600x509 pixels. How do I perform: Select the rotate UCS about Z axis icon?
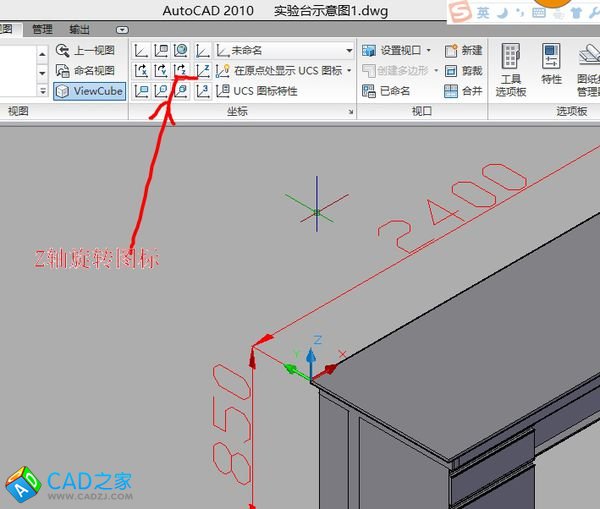(x=180, y=70)
